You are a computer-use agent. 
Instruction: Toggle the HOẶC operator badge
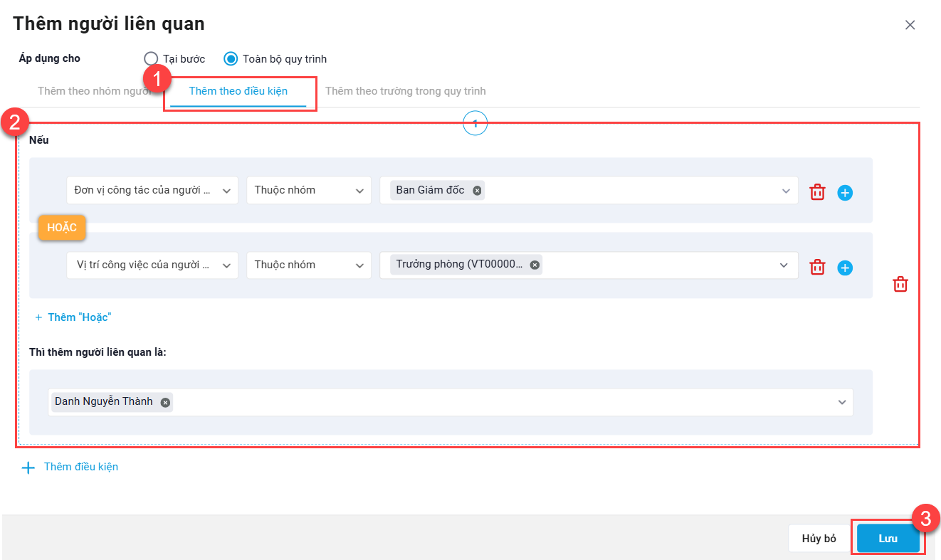click(x=62, y=228)
